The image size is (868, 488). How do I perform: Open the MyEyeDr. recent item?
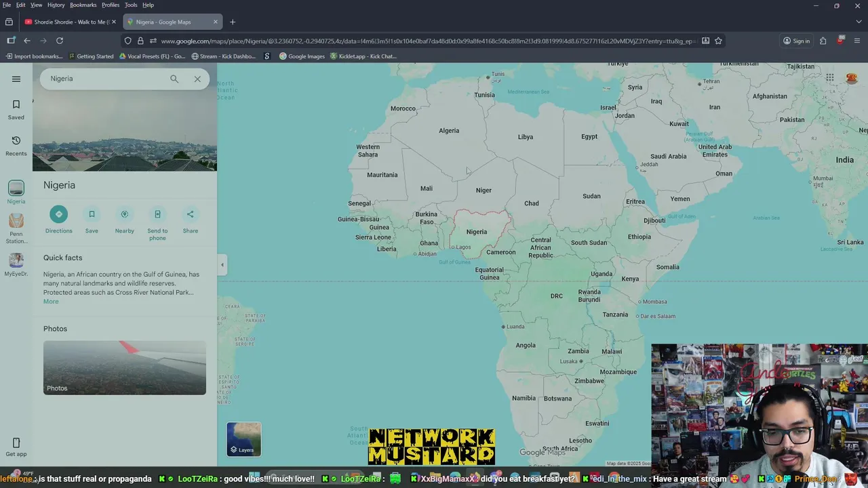[16, 264]
